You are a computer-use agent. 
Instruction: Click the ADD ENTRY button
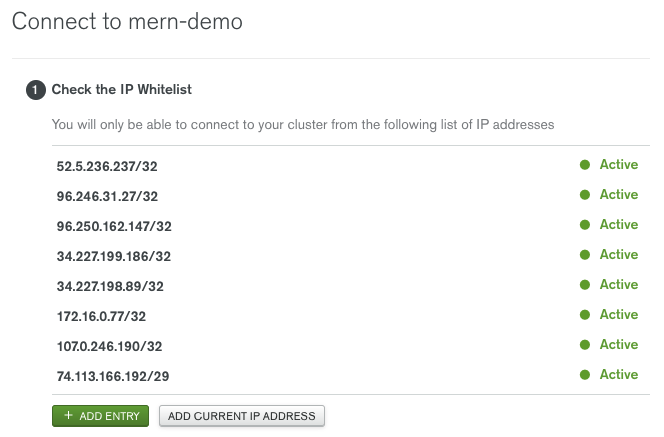coord(100,416)
